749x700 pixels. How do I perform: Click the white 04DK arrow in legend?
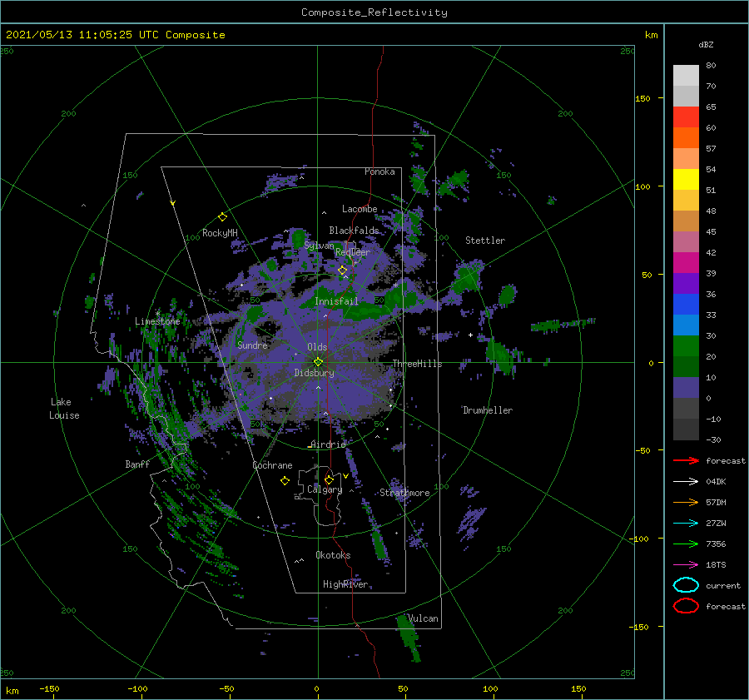coord(686,482)
